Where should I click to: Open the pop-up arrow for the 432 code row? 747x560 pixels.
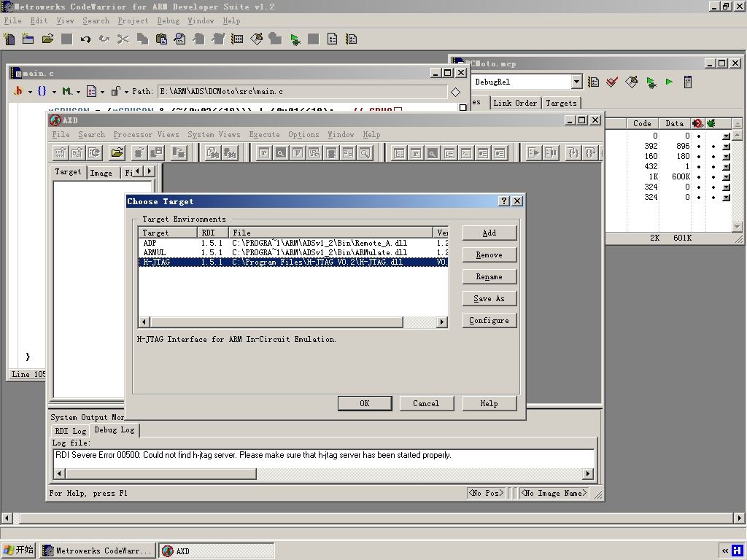pos(726,167)
